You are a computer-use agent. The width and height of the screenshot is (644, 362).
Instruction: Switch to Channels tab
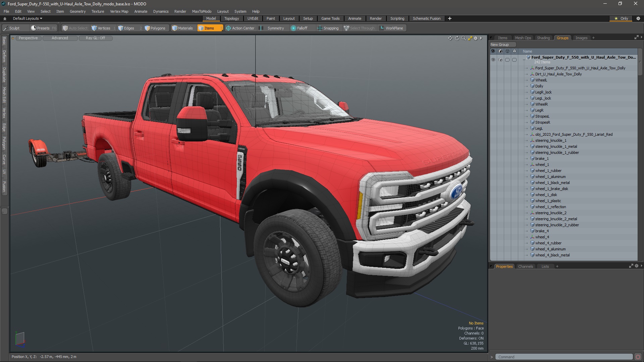pyautogui.click(x=525, y=266)
